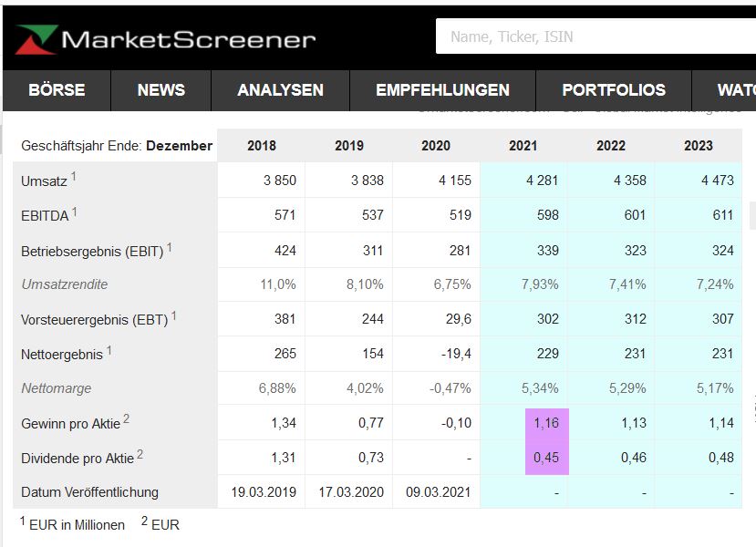Screen dimensions: 756x547
Task: Select the 2023 forecast column header
Action: point(699,146)
